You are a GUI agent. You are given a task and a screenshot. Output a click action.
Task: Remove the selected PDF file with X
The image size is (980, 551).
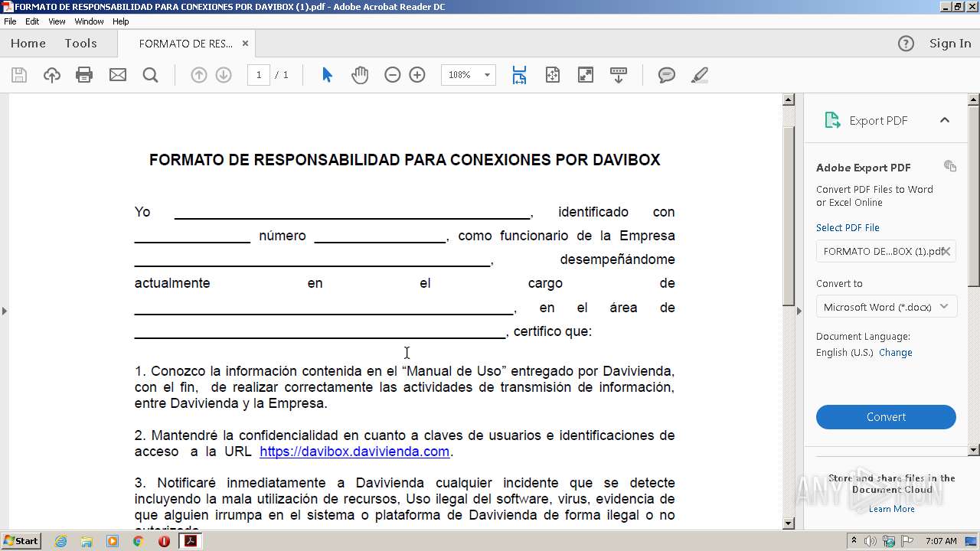946,251
